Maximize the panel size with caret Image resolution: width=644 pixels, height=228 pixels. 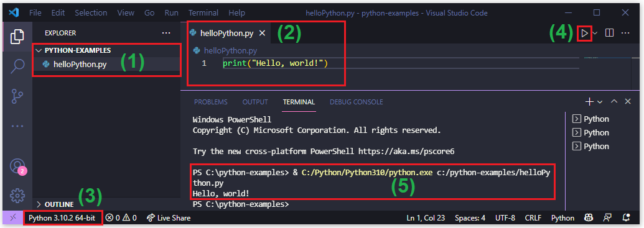tap(614, 101)
